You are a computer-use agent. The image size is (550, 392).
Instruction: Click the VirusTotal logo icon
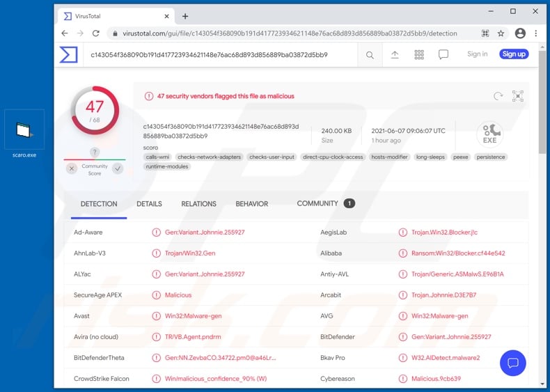pyautogui.click(x=68, y=54)
